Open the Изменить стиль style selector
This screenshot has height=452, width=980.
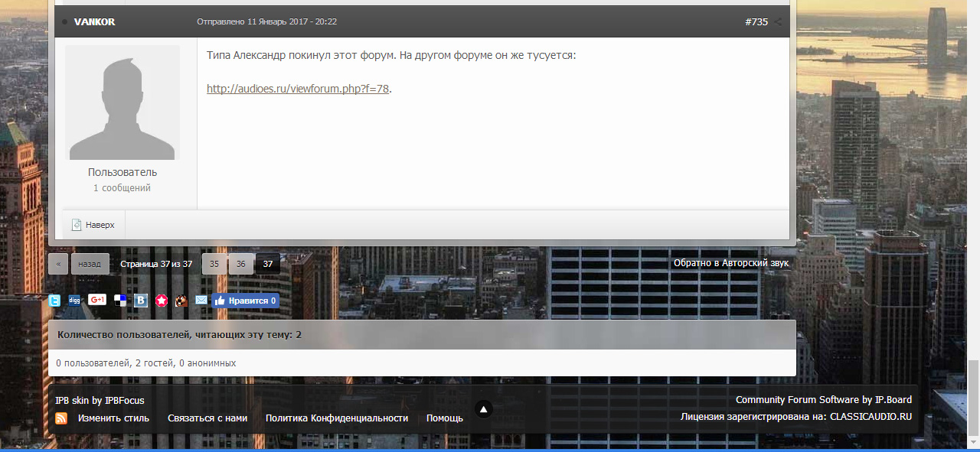(113, 418)
